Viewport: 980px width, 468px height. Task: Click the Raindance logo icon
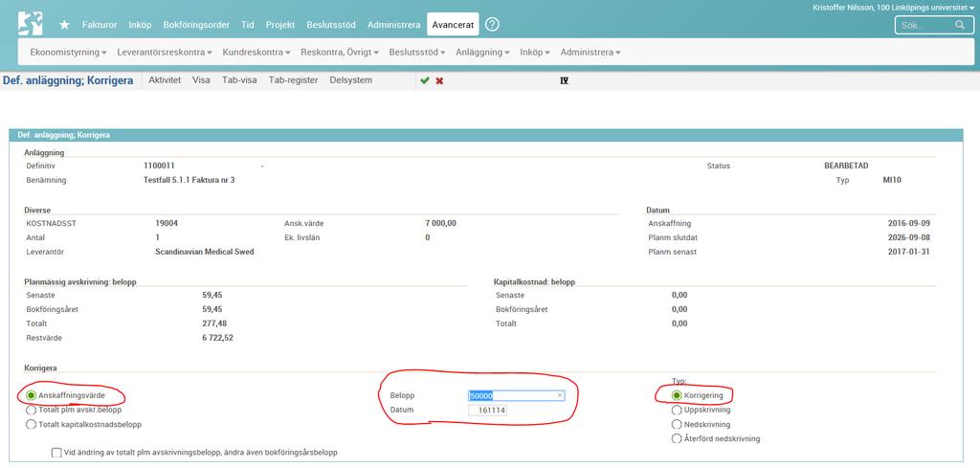(30, 23)
